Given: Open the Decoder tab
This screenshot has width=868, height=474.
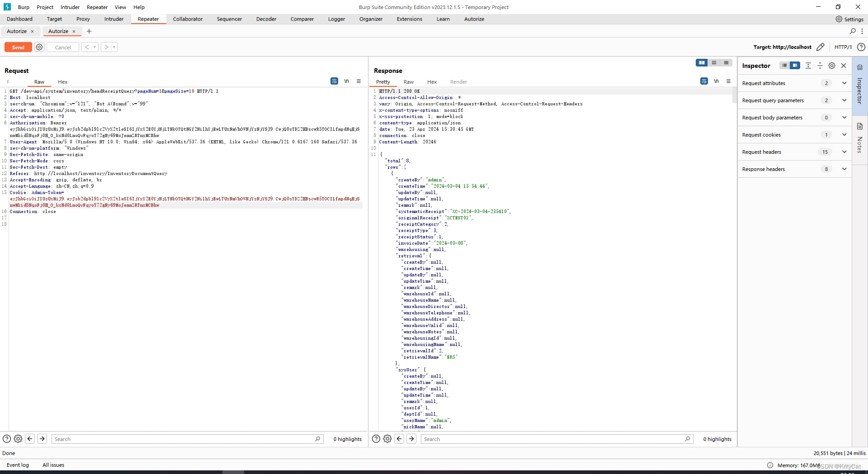Looking at the screenshot, I should 266,19.
